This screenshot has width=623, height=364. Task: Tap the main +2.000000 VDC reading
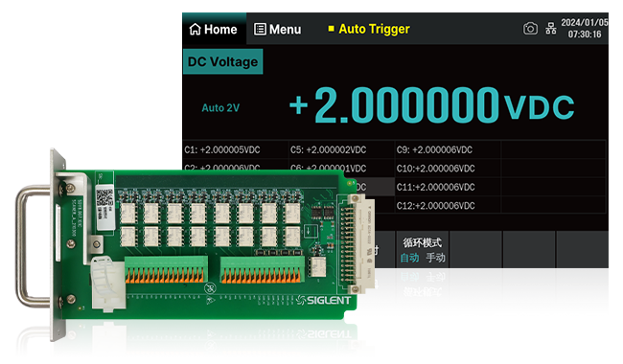click(432, 105)
